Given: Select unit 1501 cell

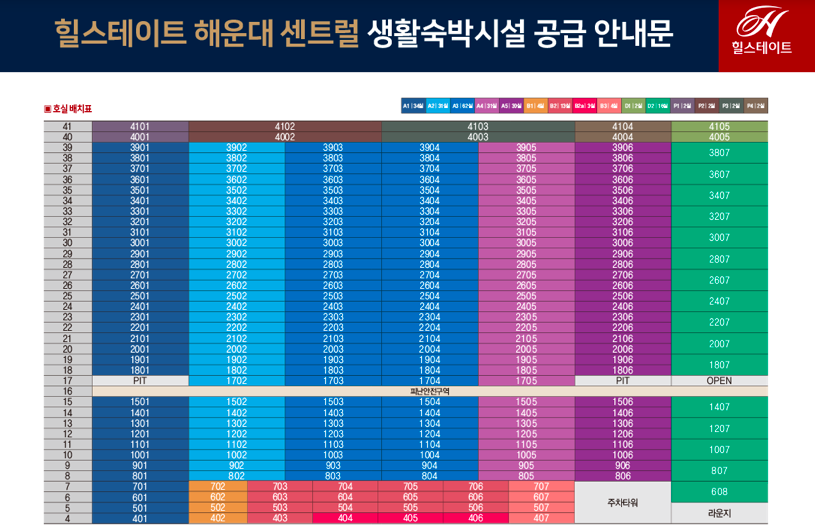Looking at the screenshot, I should coord(140,402).
